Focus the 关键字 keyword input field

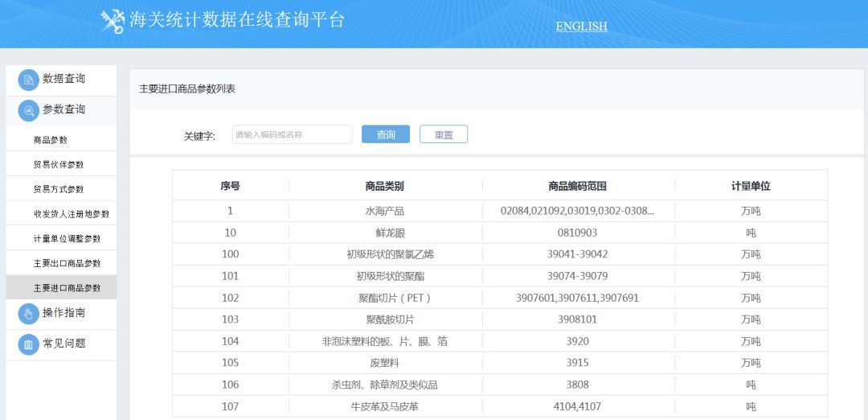click(x=293, y=134)
